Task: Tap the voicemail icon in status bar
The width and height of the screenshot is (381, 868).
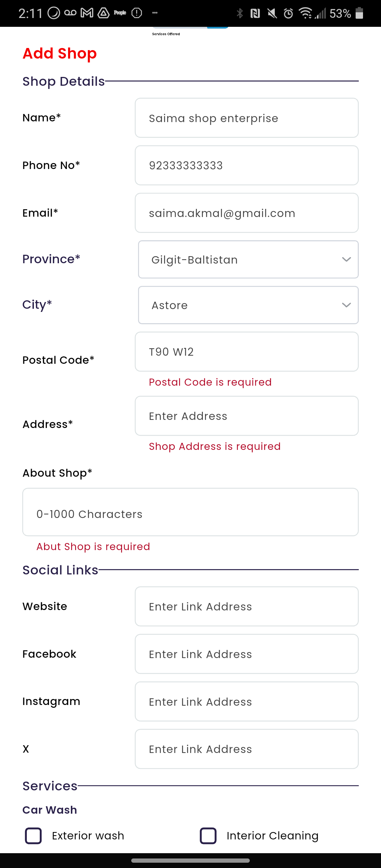Action: tap(71, 13)
